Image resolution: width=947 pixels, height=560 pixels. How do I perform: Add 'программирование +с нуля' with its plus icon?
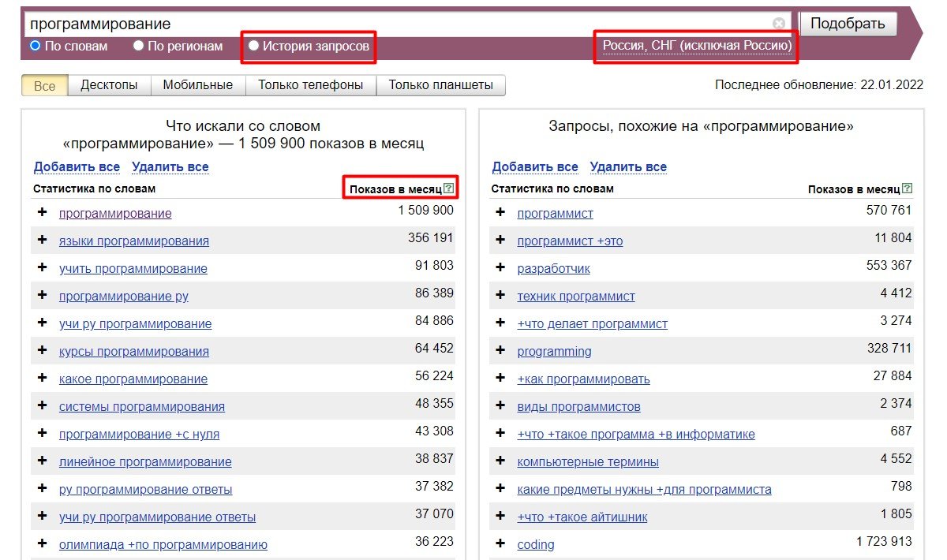(x=42, y=433)
